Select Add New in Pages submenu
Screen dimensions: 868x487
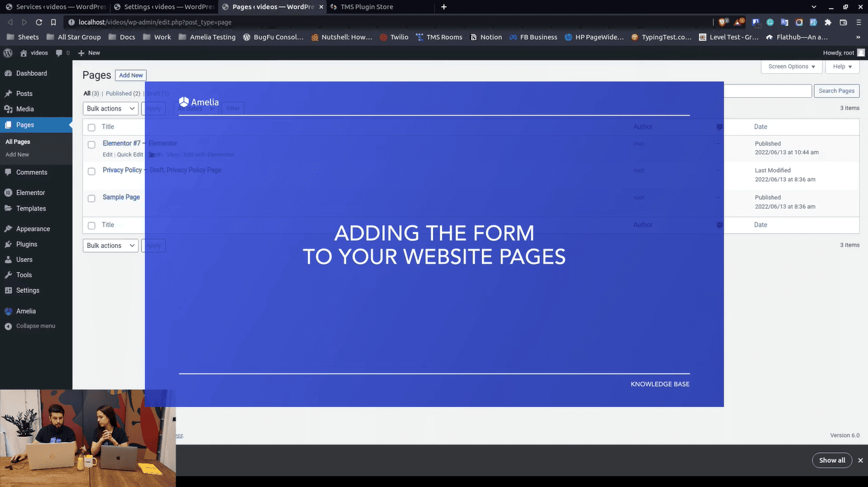(17, 154)
